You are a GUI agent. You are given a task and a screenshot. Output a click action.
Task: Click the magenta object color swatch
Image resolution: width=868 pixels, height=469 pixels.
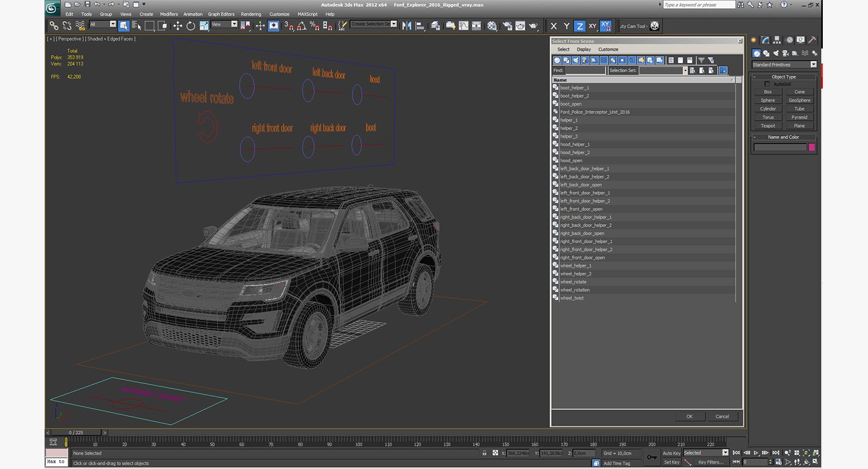pos(812,147)
